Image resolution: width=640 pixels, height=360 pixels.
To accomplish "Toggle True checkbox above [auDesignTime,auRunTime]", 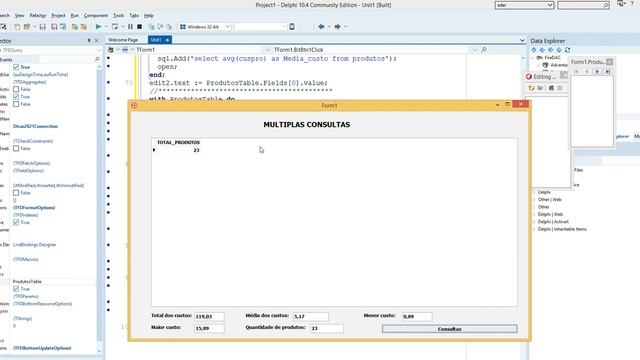I will click(16, 67).
